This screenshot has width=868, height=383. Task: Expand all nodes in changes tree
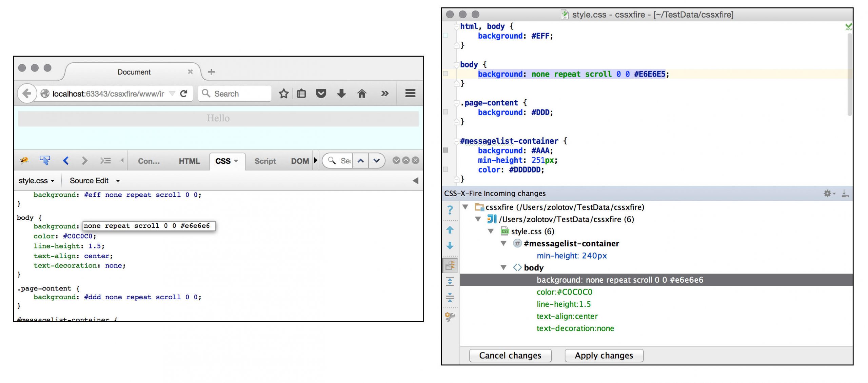(450, 281)
